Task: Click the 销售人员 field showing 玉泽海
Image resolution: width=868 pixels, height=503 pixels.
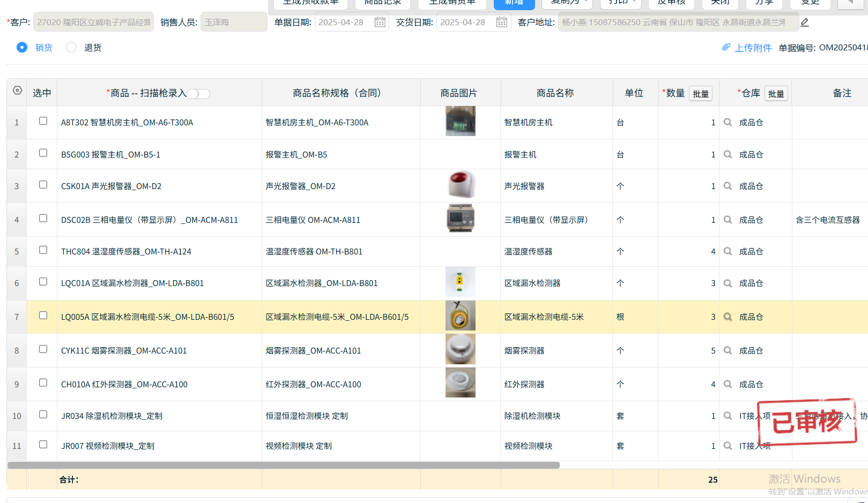Action: 234,22
